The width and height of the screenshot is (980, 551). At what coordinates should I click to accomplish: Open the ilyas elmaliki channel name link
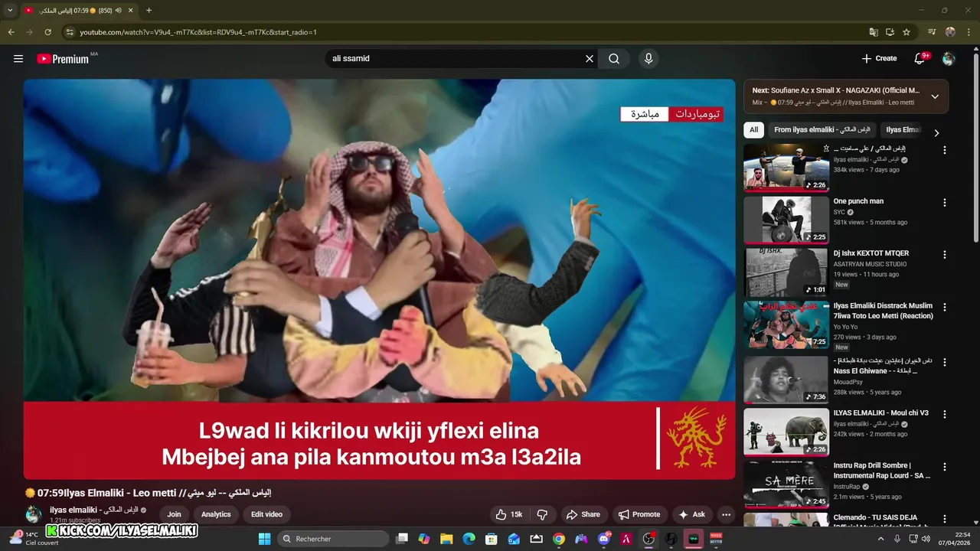coord(93,510)
